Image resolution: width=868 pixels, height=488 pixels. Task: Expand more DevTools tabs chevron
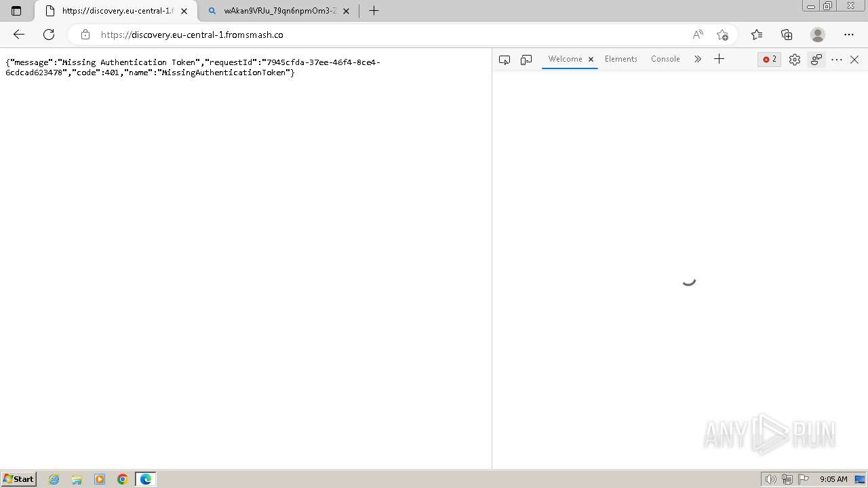point(697,59)
